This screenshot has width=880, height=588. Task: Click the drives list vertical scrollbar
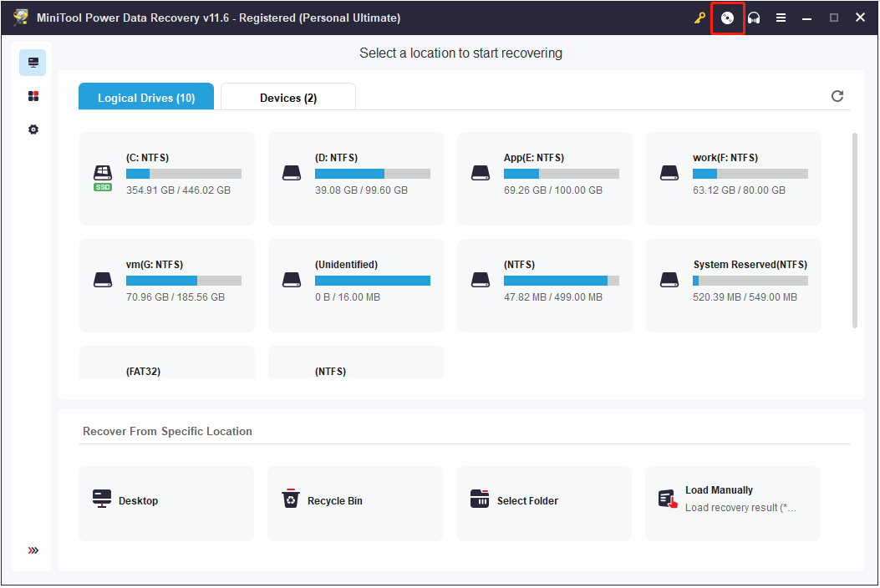[x=855, y=230]
